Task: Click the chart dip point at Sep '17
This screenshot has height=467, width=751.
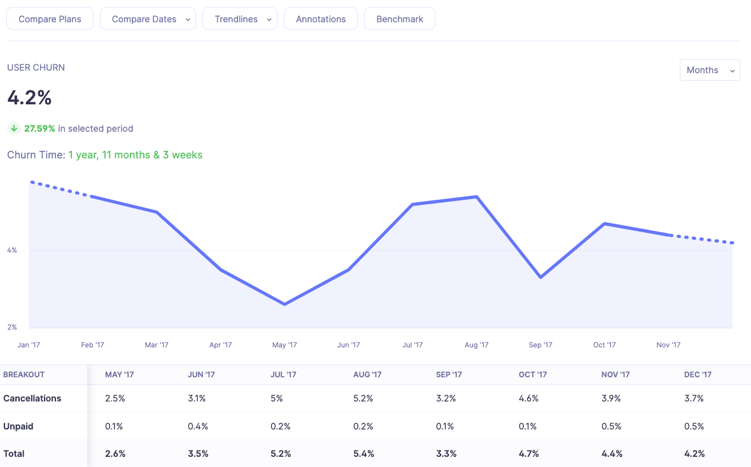Action: (x=540, y=277)
